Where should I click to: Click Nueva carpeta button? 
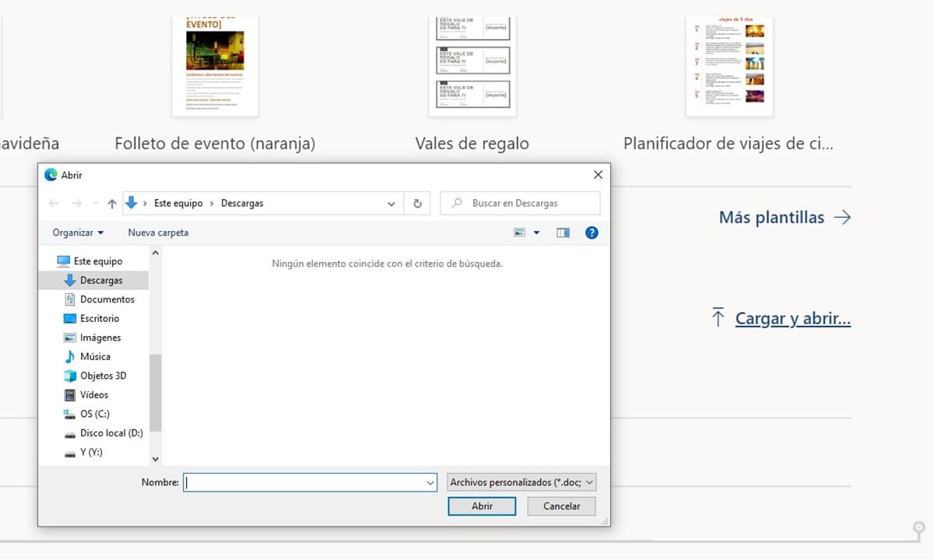[158, 233]
